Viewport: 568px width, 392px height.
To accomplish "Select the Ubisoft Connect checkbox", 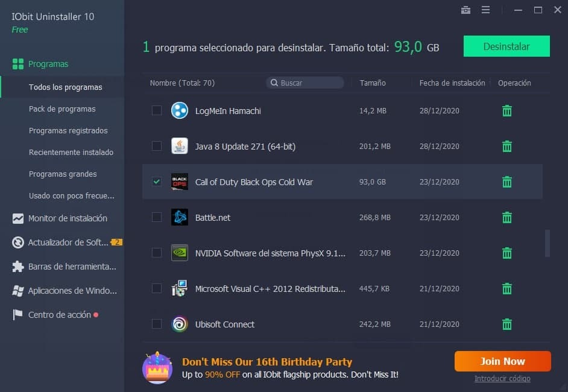I will (x=157, y=323).
